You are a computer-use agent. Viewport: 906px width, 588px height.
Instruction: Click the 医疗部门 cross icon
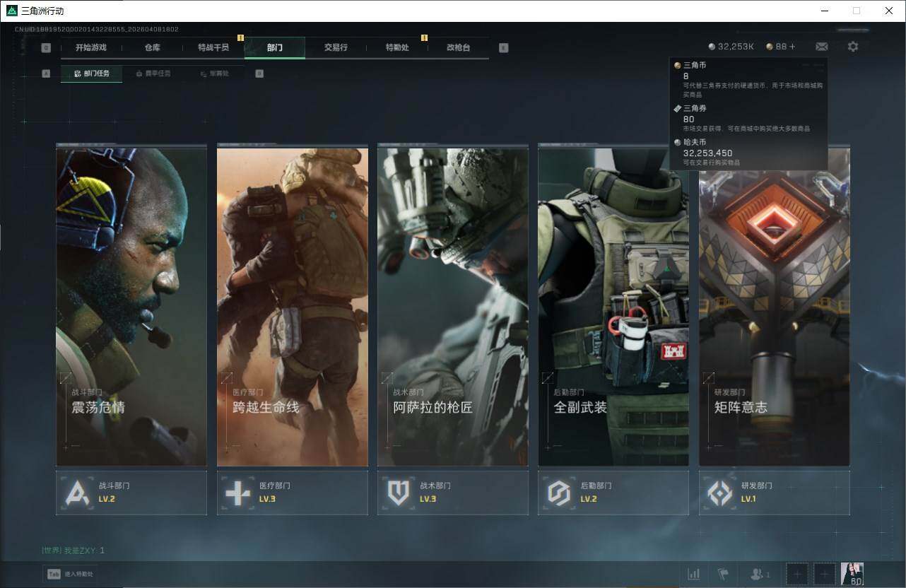coord(237,493)
